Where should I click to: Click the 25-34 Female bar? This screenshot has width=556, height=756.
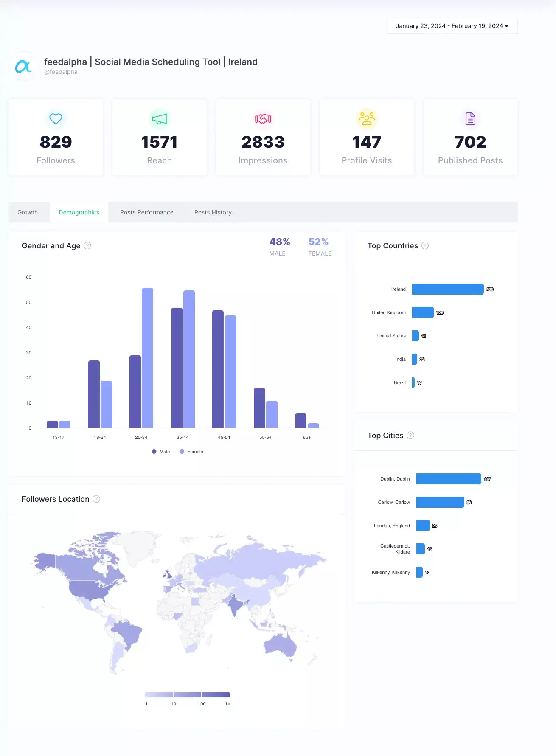pos(147,358)
